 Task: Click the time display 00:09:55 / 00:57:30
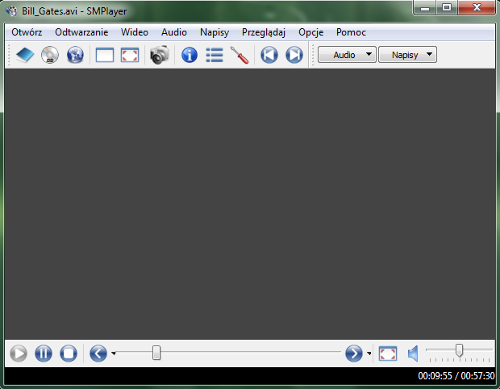point(456,376)
